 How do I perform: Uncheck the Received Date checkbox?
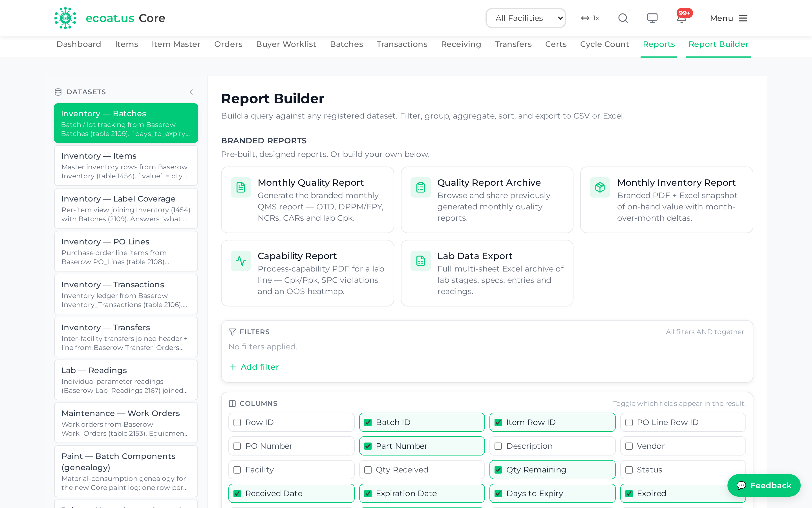tap(237, 494)
